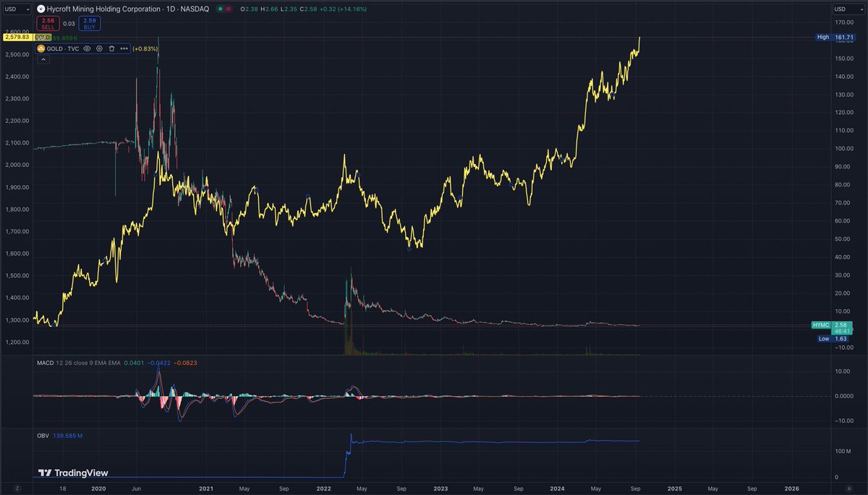
Task: Click the 2.56 SELL button
Action: coord(48,24)
